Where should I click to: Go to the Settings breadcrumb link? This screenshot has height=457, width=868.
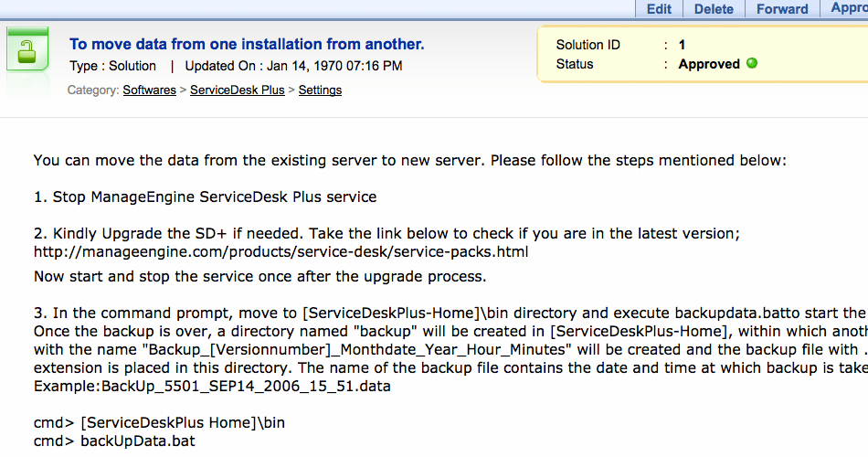(320, 90)
